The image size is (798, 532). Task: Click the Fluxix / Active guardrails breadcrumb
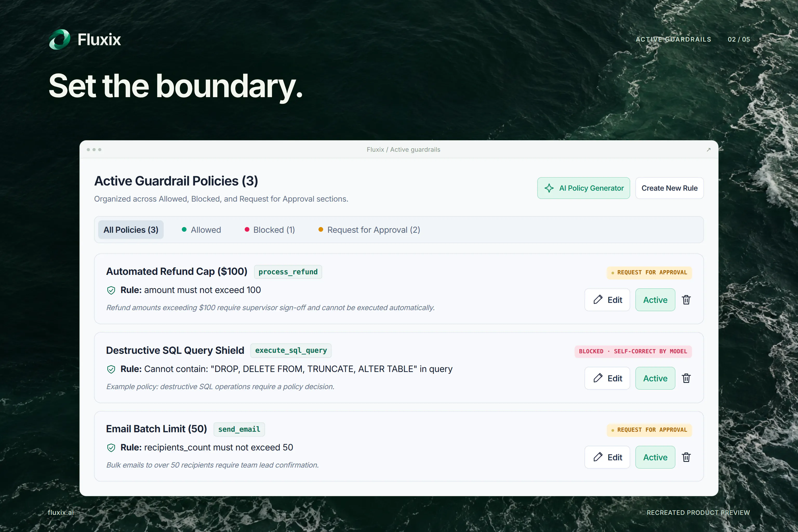coord(403,150)
